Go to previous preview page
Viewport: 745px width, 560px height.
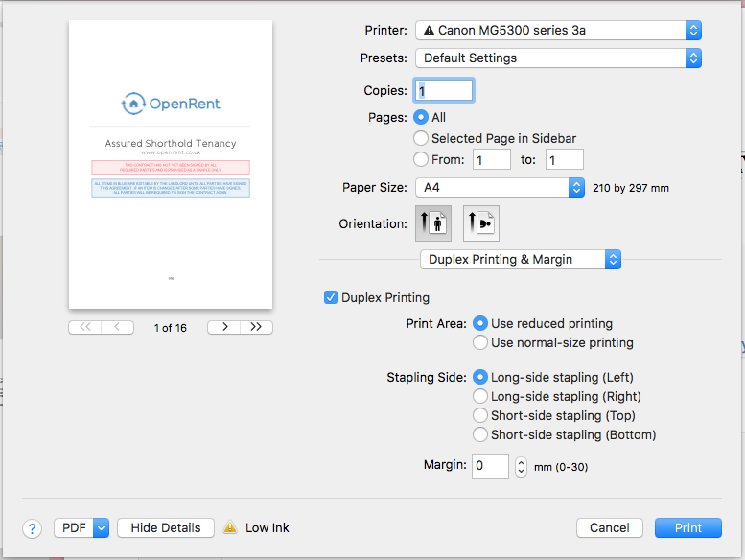click(117, 327)
